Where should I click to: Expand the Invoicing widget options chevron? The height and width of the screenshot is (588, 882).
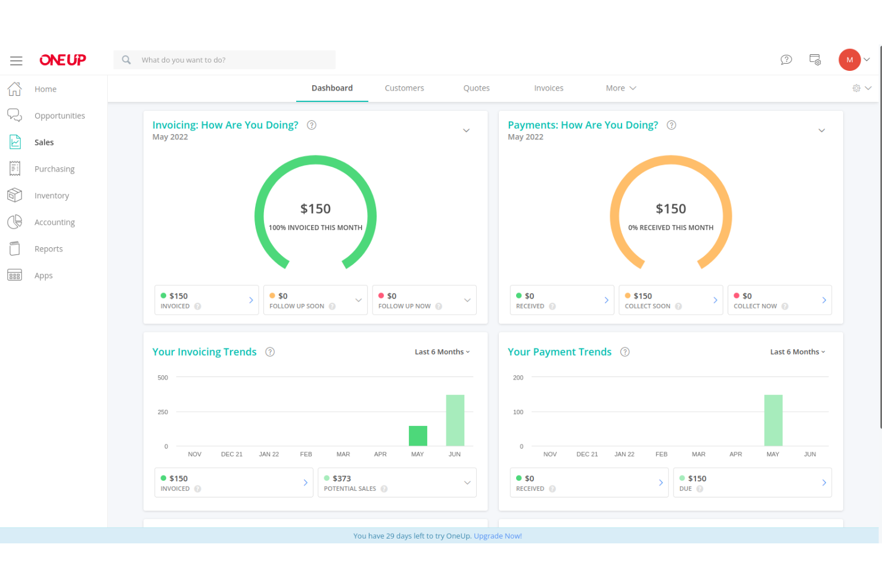[466, 130]
